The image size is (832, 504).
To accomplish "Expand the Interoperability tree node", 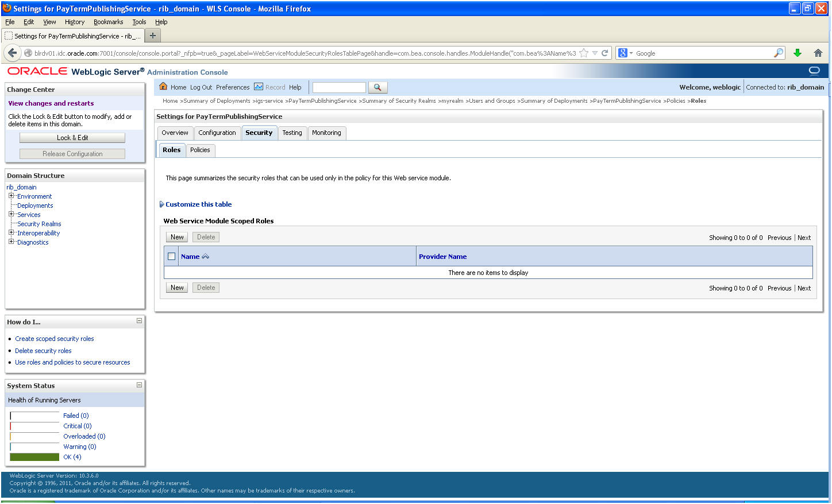I will [x=11, y=232].
